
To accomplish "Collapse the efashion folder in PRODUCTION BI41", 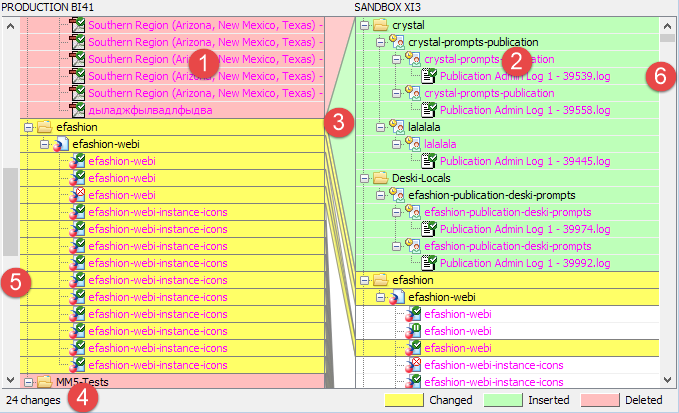I will click(x=29, y=127).
